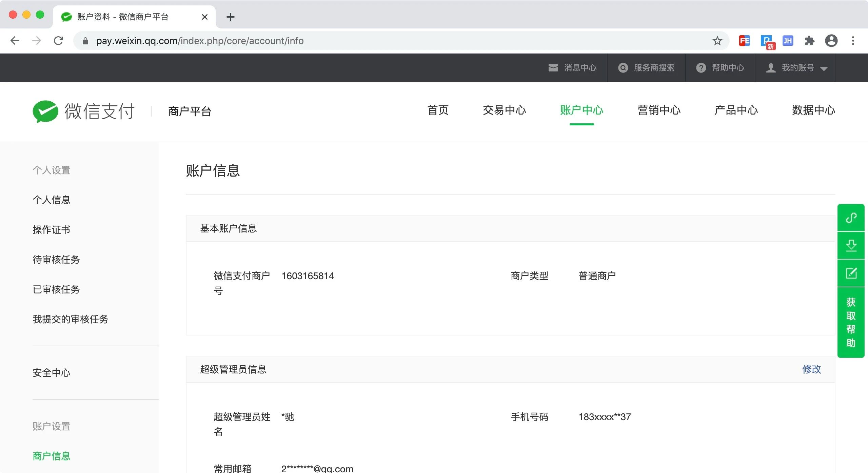Click the green download icon on right sidebar

coord(851,245)
